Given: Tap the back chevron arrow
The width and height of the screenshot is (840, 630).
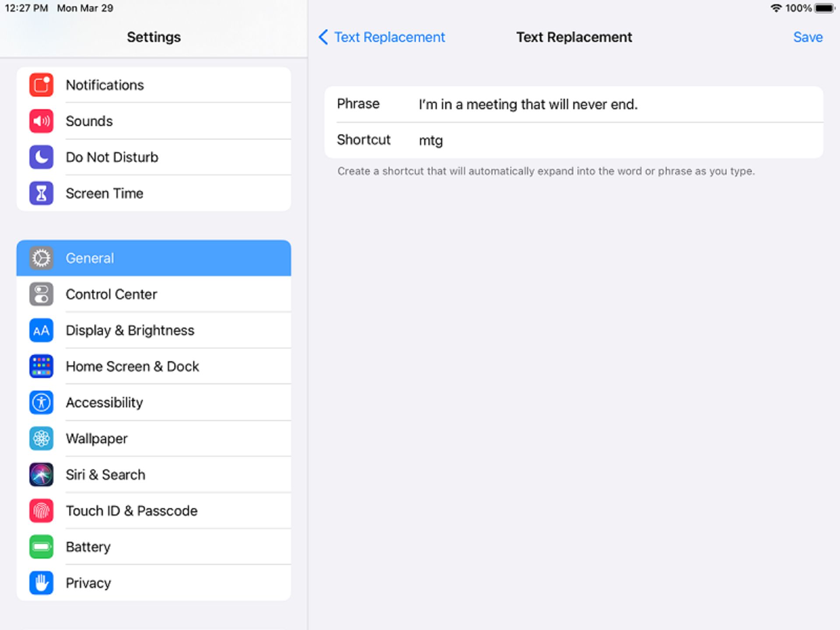Looking at the screenshot, I should point(323,37).
